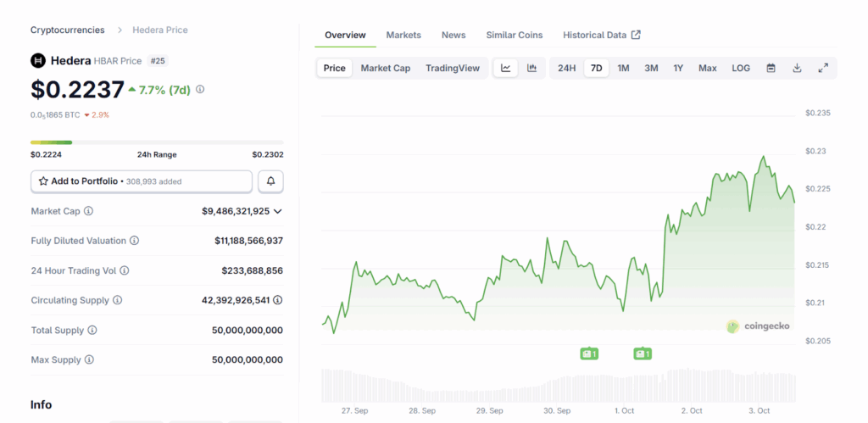Open Historical Data external link
This screenshot has width=868, height=423.
(601, 35)
